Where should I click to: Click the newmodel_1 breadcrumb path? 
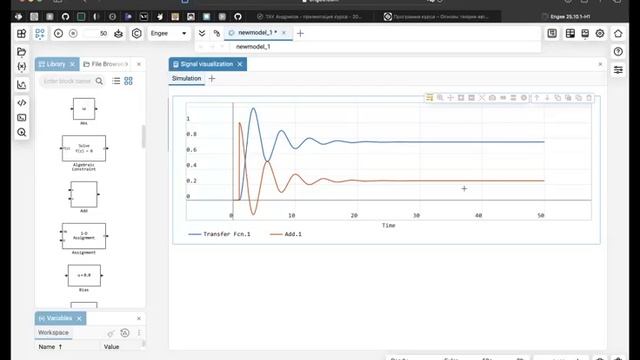(253, 47)
